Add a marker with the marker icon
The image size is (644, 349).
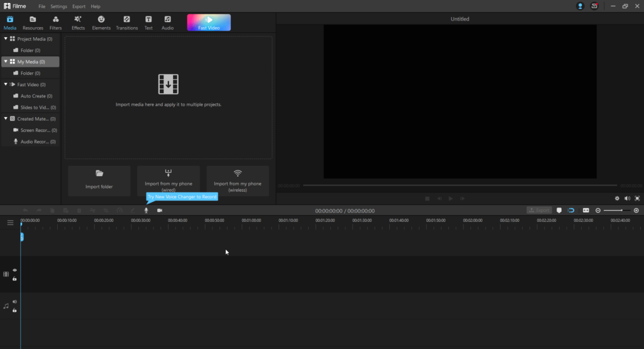(559, 210)
